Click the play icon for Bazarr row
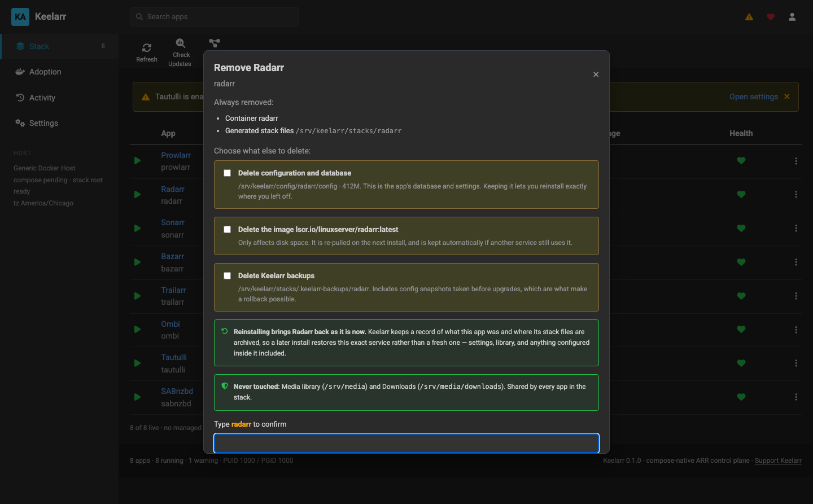 tap(138, 262)
